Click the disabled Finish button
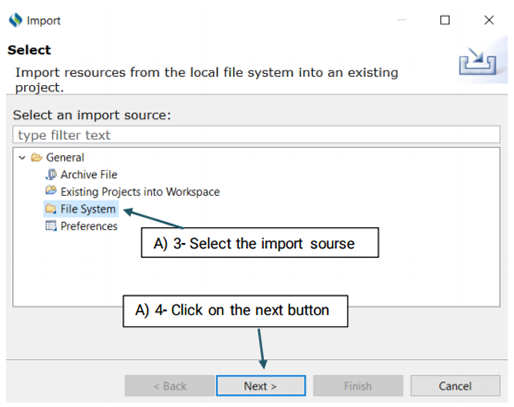Screen dimensions: 514x407 click(x=358, y=386)
